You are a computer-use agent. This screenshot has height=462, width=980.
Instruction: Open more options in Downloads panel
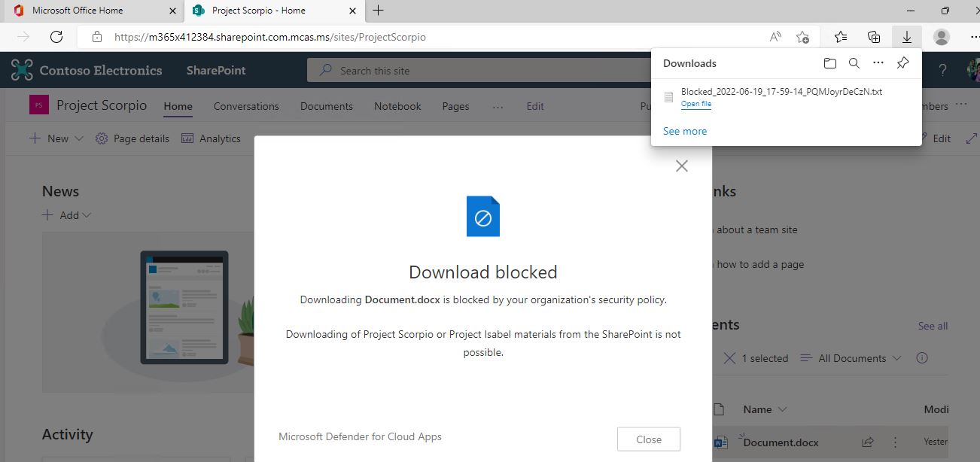[x=878, y=63]
